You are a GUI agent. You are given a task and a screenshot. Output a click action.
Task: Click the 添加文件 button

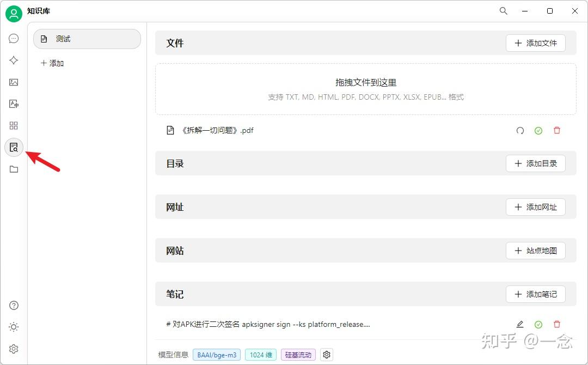click(536, 43)
